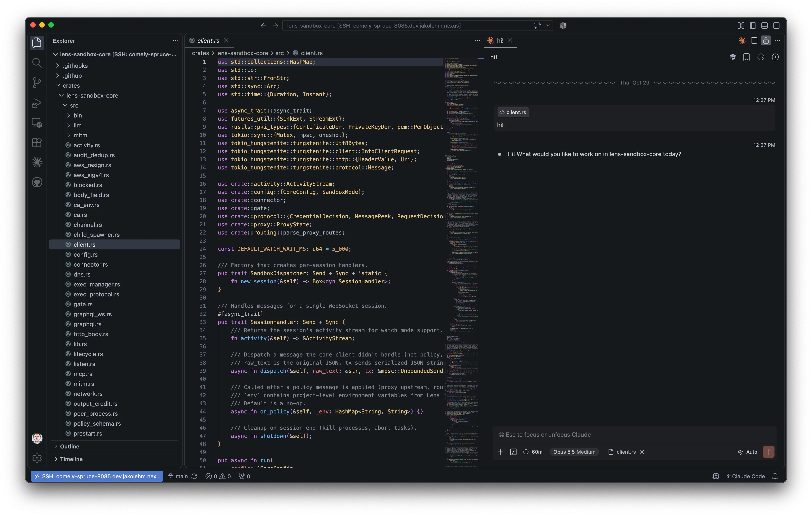Viewport: 812px width, 516px height.
Task: Open the Opus 5.5 Medium model selector
Action: pos(574,452)
